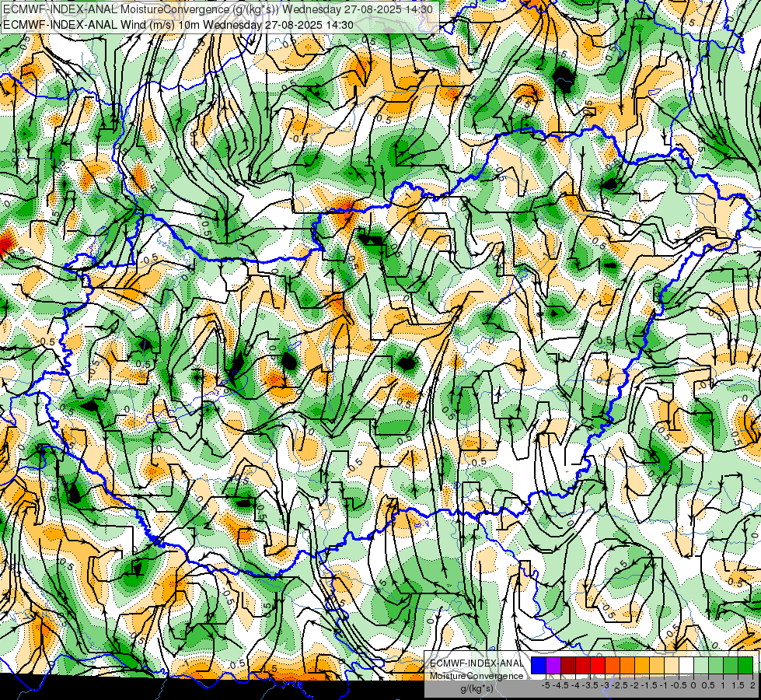The image size is (761, 700).
Task: Click the -1.5 legend scale value
Action: pos(649,685)
